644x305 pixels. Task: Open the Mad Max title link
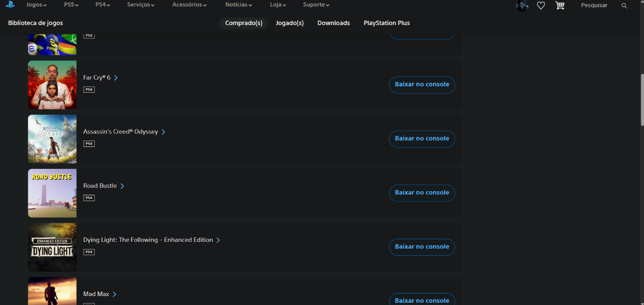click(100, 294)
